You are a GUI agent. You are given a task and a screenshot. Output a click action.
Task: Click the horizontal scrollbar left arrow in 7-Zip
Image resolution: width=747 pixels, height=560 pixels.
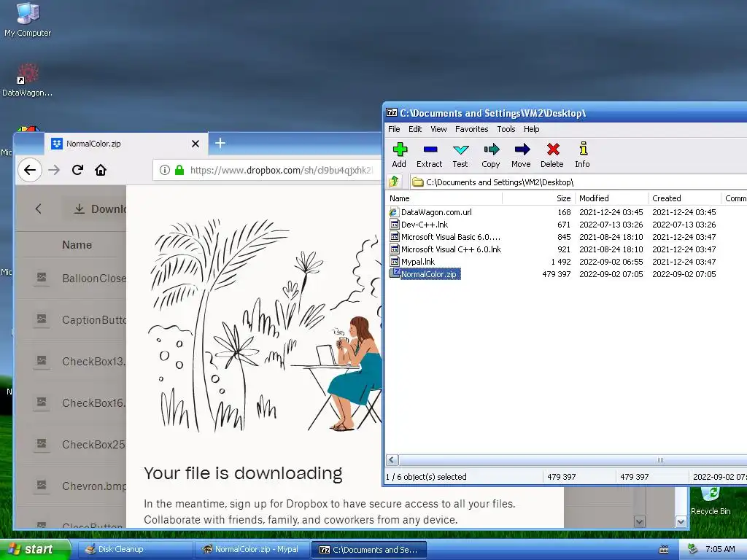click(392, 460)
